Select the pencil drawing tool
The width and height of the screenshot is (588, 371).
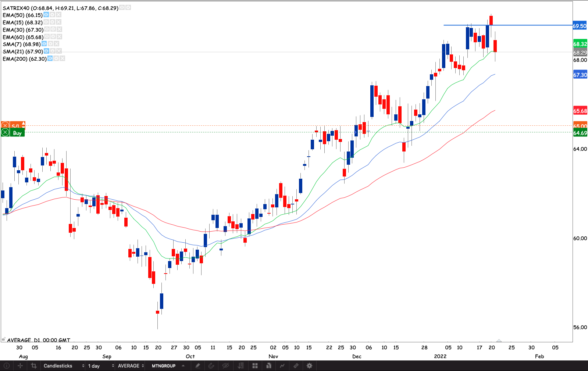coord(197,365)
